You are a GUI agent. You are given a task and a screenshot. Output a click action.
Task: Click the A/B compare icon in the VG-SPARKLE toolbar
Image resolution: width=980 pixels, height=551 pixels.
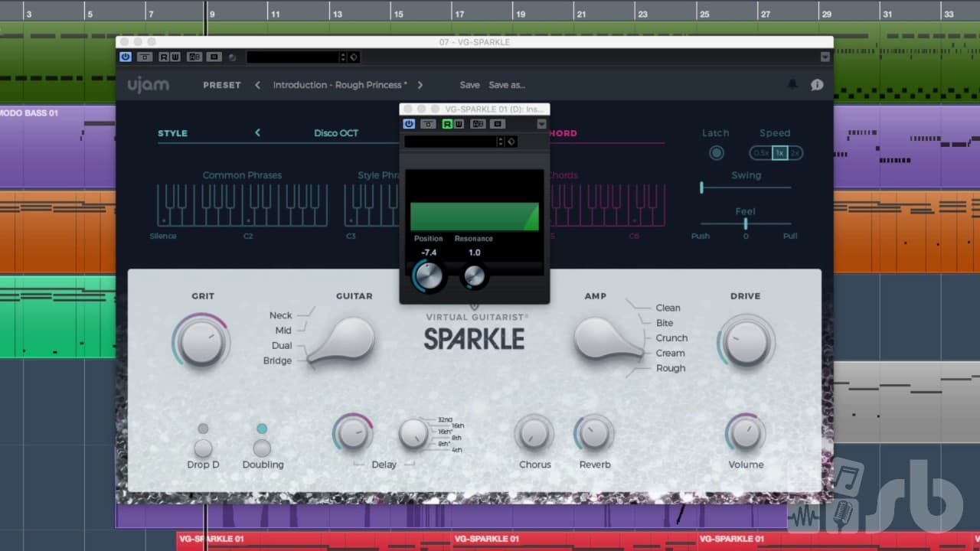pyautogui.click(x=194, y=57)
